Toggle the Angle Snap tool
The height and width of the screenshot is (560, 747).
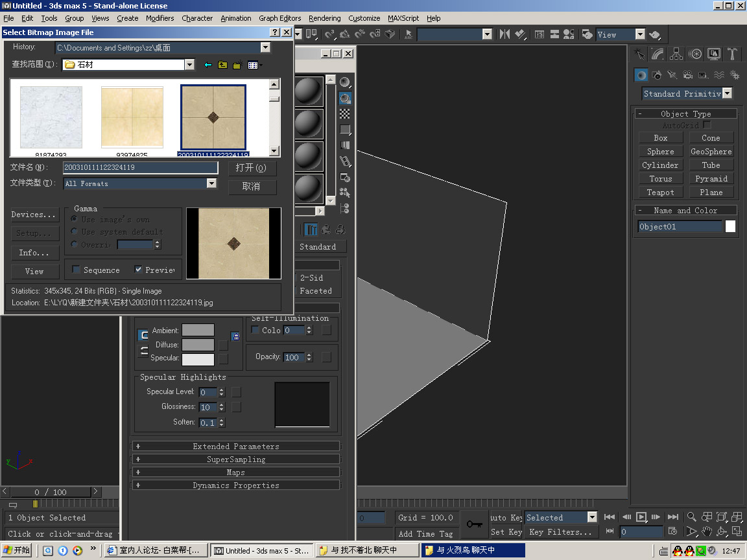click(344, 34)
